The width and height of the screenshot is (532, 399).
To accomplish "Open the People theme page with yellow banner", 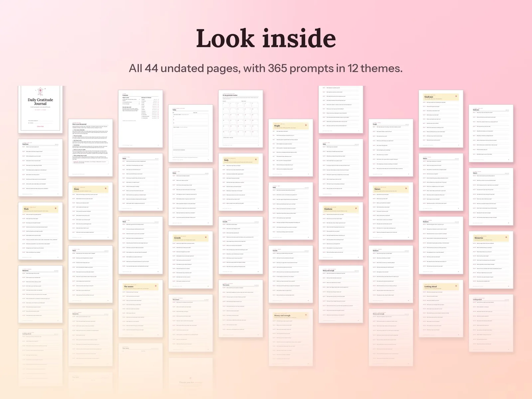I will tap(291, 148).
